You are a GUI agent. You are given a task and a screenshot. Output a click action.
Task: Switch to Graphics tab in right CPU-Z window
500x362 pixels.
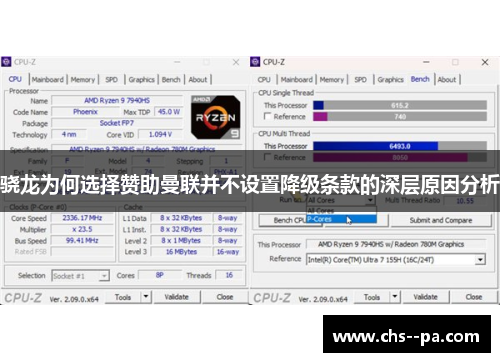[390, 80]
